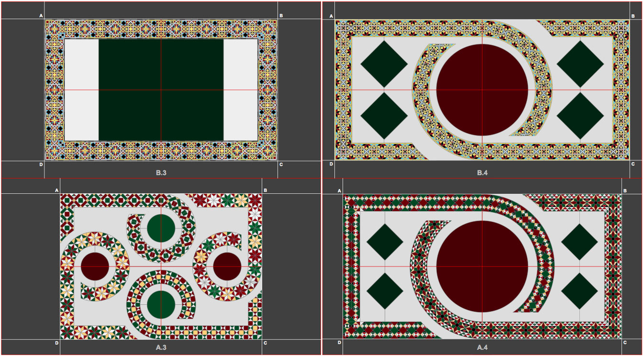Click corner label B in the A.4 panel

coord(626,190)
